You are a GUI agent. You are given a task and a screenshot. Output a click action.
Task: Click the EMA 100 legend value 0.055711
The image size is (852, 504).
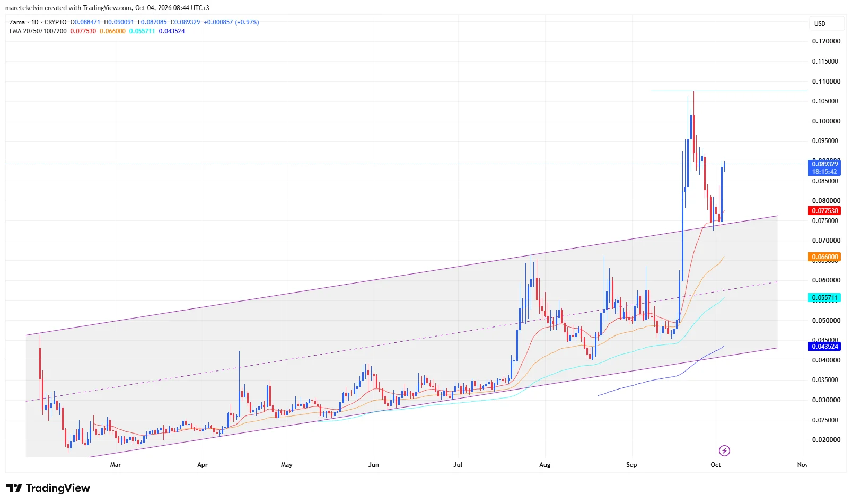click(x=142, y=31)
